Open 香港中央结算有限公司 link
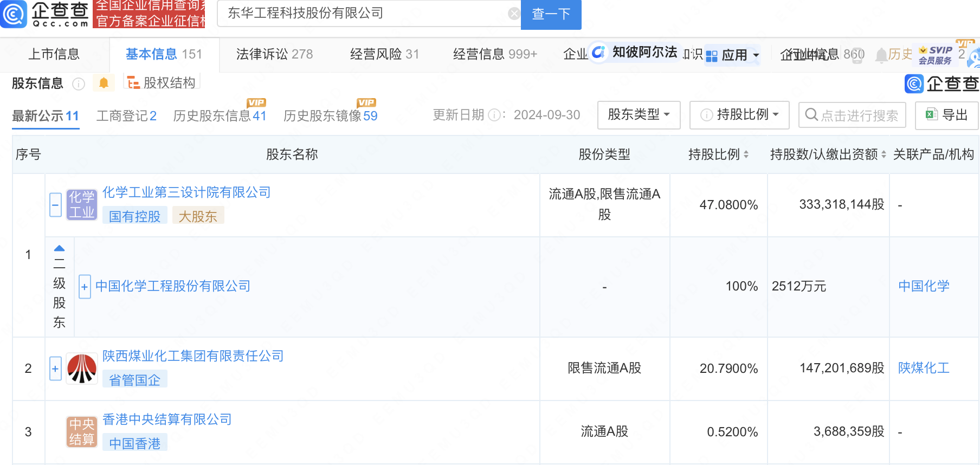 click(x=167, y=419)
